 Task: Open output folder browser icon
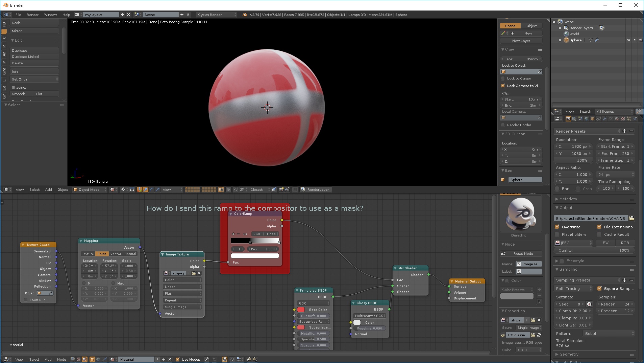coord(631,219)
